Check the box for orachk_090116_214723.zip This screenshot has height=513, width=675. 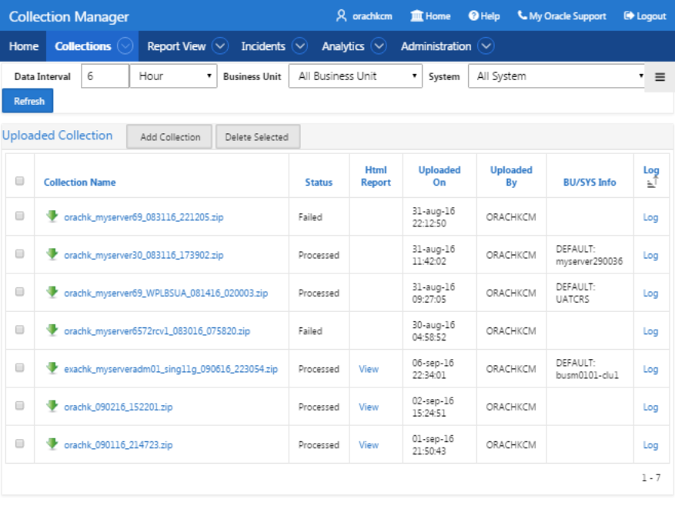19,443
